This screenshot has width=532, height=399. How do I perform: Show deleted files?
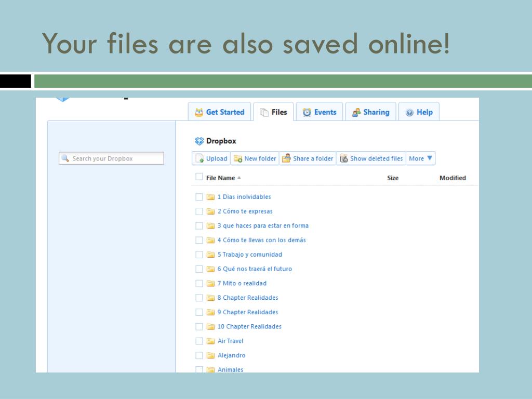[371, 158]
